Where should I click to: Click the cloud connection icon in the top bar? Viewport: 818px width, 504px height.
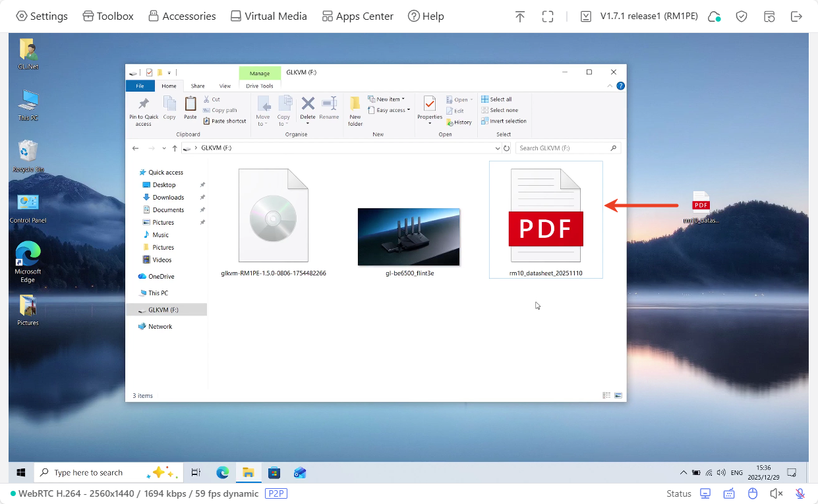[x=714, y=16]
